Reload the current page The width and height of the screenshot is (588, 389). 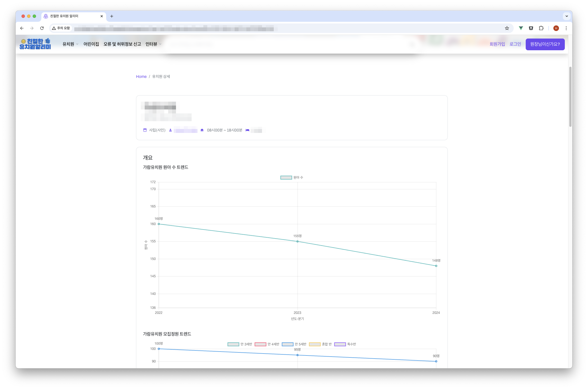coord(42,28)
